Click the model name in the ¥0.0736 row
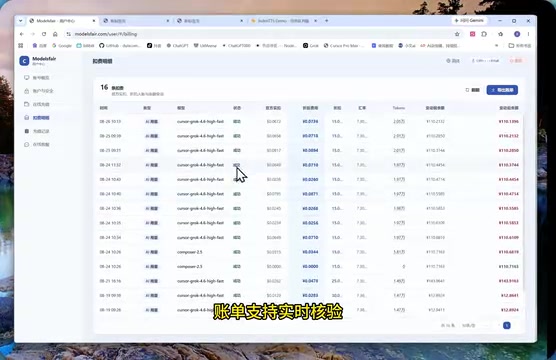 click(200, 121)
